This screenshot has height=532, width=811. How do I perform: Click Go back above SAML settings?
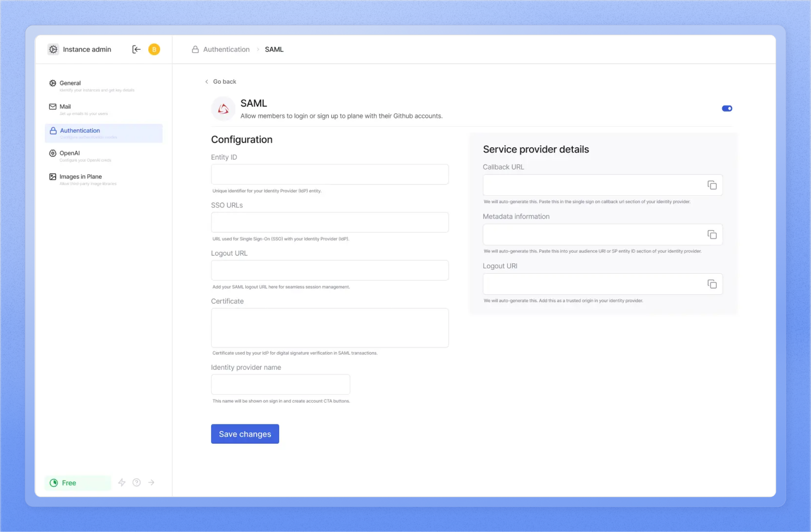[224, 81]
